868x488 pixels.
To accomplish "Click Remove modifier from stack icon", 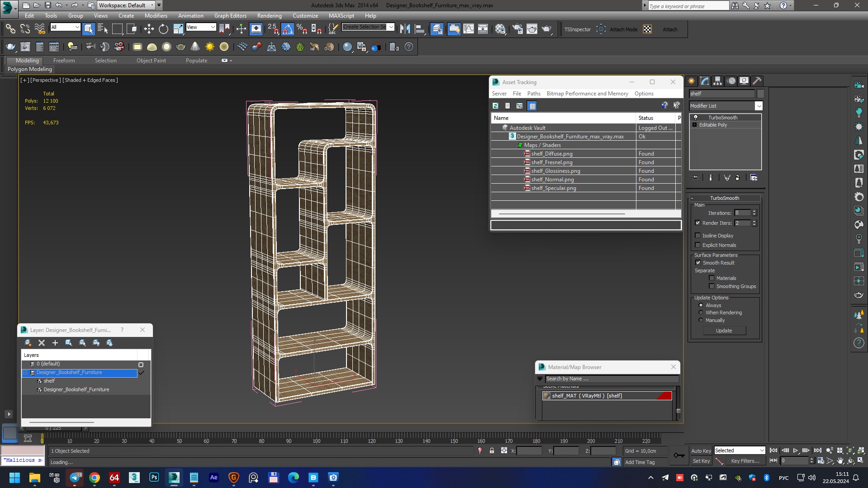I will pos(738,178).
